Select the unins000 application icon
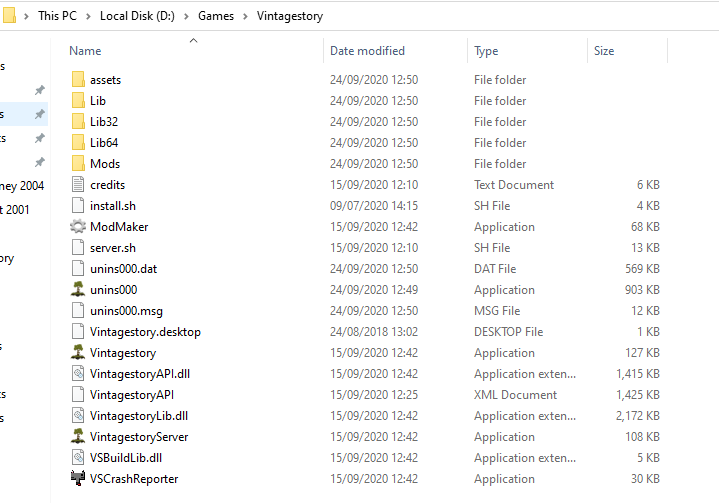This screenshot has width=719, height=503. tap(79, 290)
